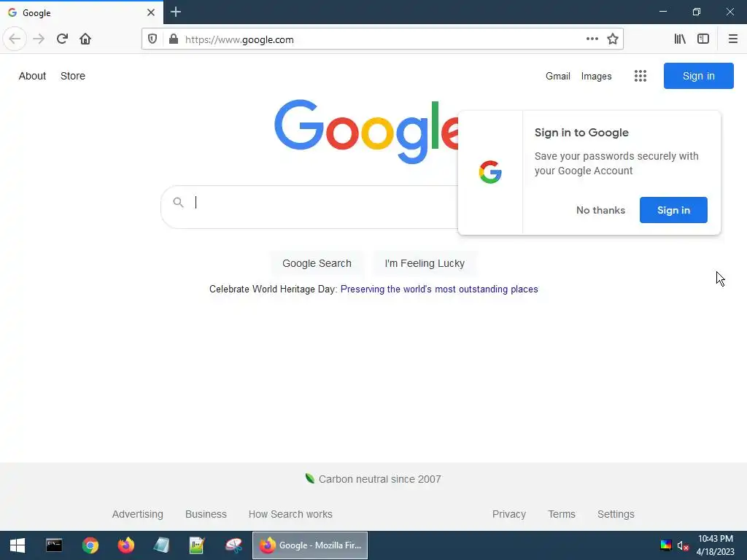Viewport: 747px width, 560px height.
Task: Open a new tab with plus button
Action: (176, 12)
